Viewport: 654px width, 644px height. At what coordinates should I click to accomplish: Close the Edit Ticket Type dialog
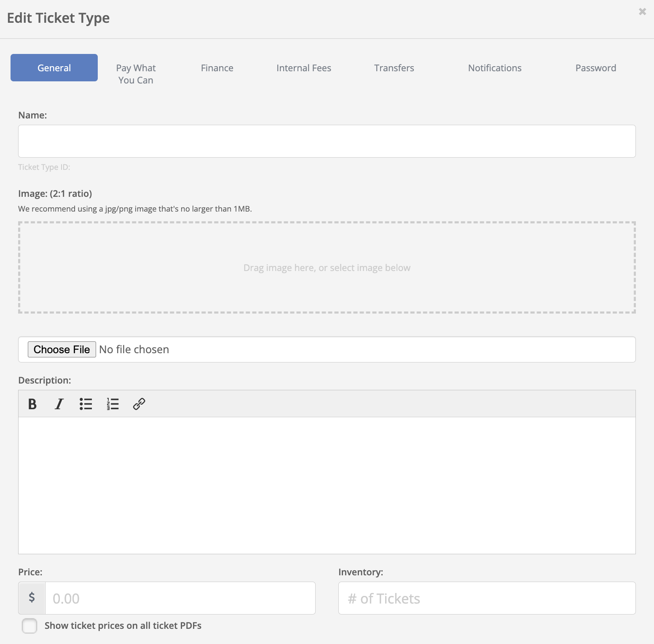[642, 12]
